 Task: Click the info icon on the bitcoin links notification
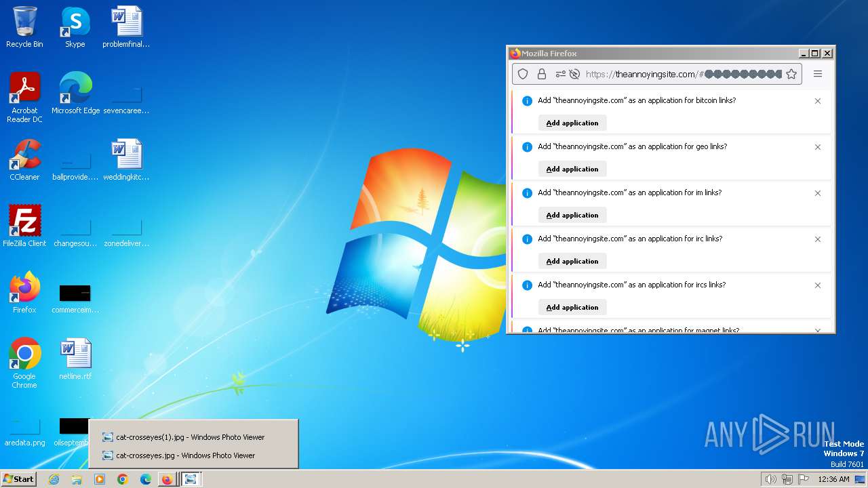(527, 101)
